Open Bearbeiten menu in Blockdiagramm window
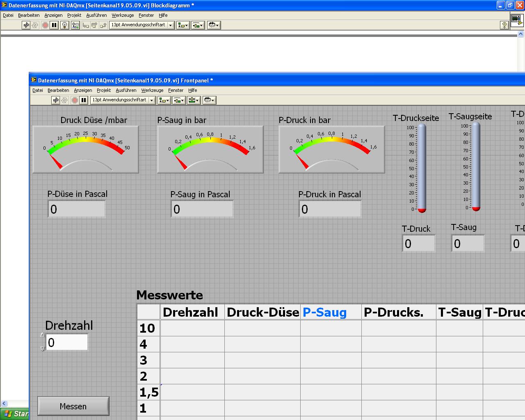Viewport: 525px width, 420px height. 29,15
